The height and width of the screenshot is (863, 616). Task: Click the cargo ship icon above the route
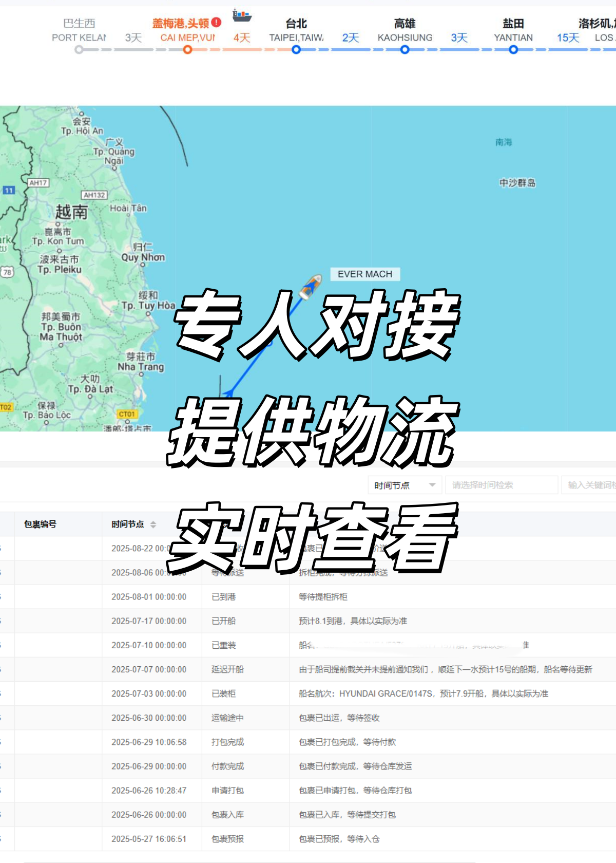coord(242,15)
